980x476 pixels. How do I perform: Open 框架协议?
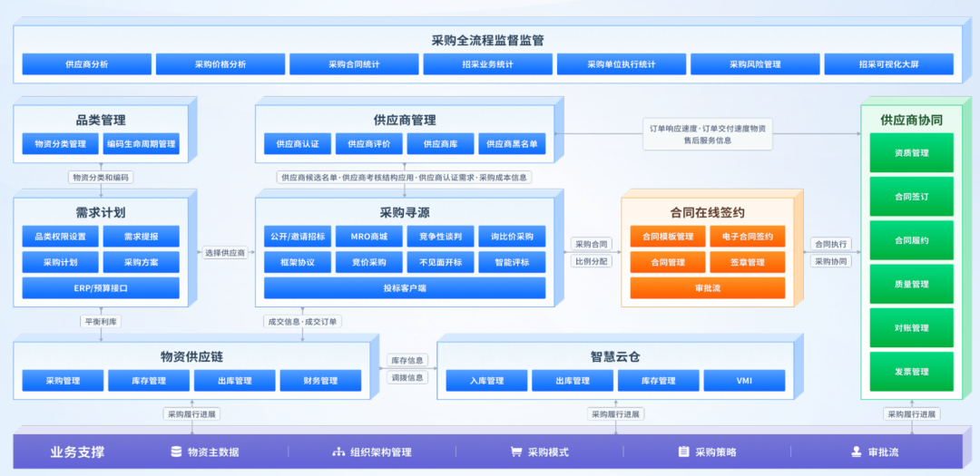pos(298,262)
